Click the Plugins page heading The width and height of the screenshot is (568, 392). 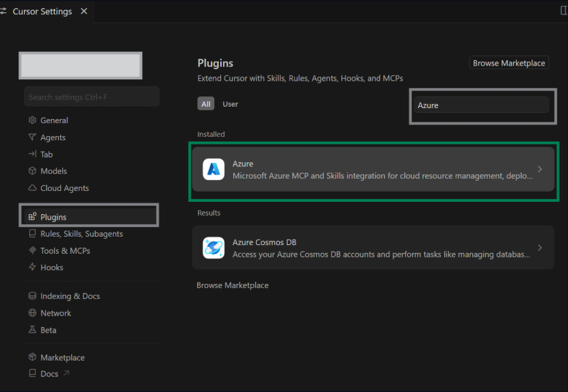pos(215,63)
